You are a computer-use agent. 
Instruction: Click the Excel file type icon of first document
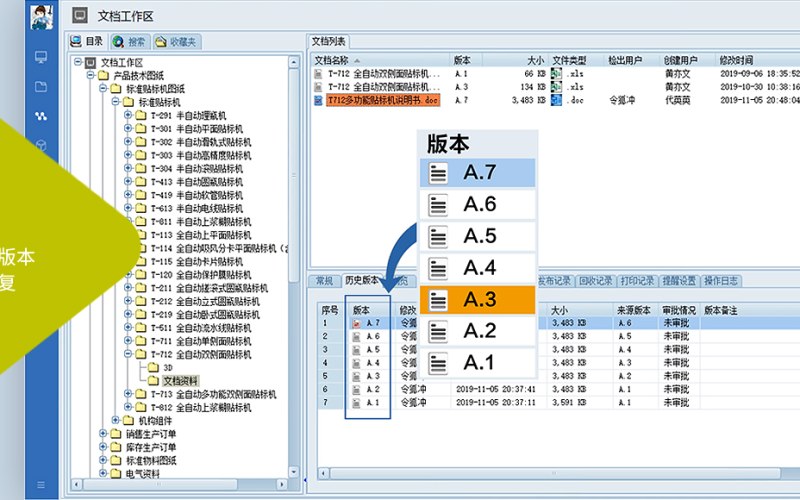pyautogui.click(x=556, y=73)
